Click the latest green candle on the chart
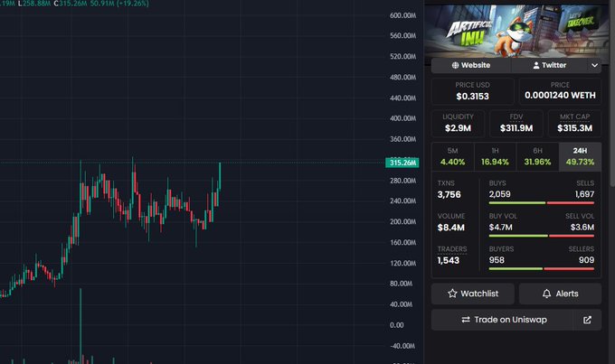 [x=220, y=176]
